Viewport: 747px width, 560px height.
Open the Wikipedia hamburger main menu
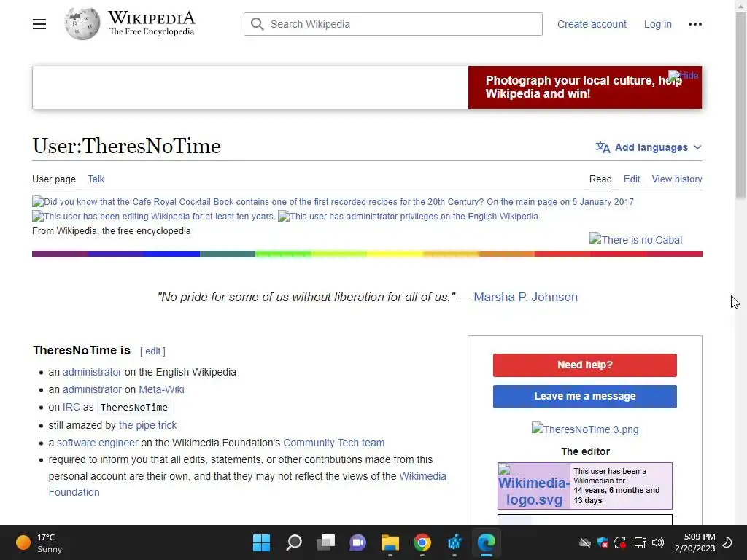[39, 24]
